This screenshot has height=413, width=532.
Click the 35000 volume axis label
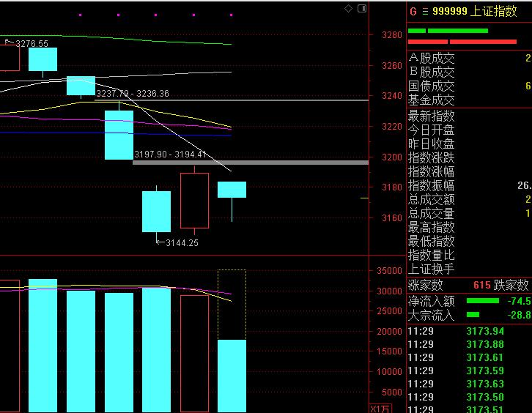tap(389, 271)
